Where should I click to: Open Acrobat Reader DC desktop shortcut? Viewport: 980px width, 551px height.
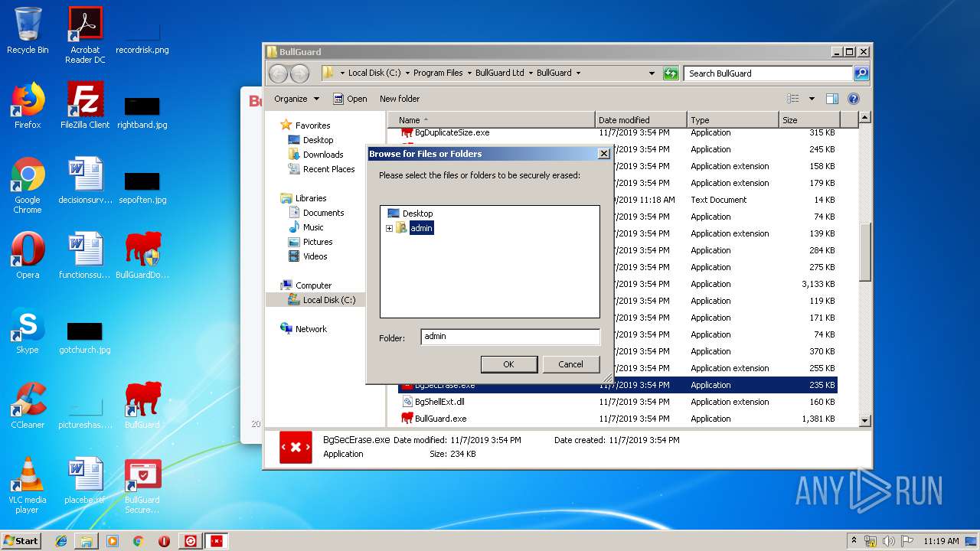pos(85,35)
